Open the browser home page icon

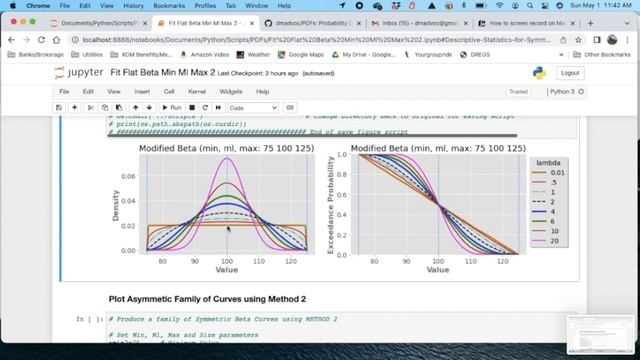click(x=56, y=40)
